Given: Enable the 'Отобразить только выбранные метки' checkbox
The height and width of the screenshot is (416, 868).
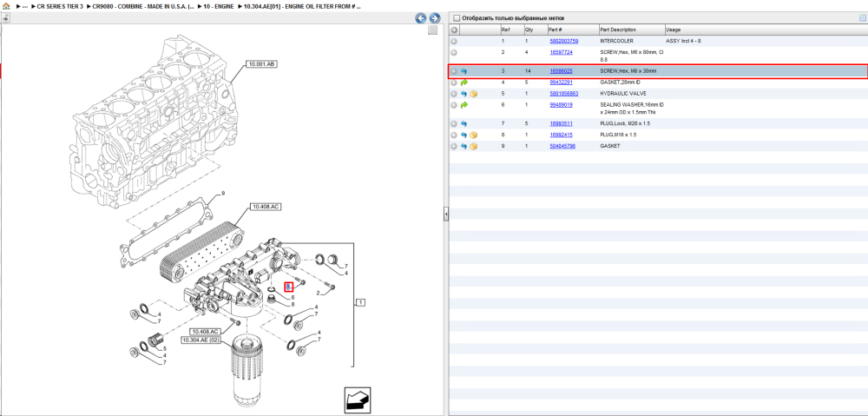Looking at the screenshot, I should 457,17.
